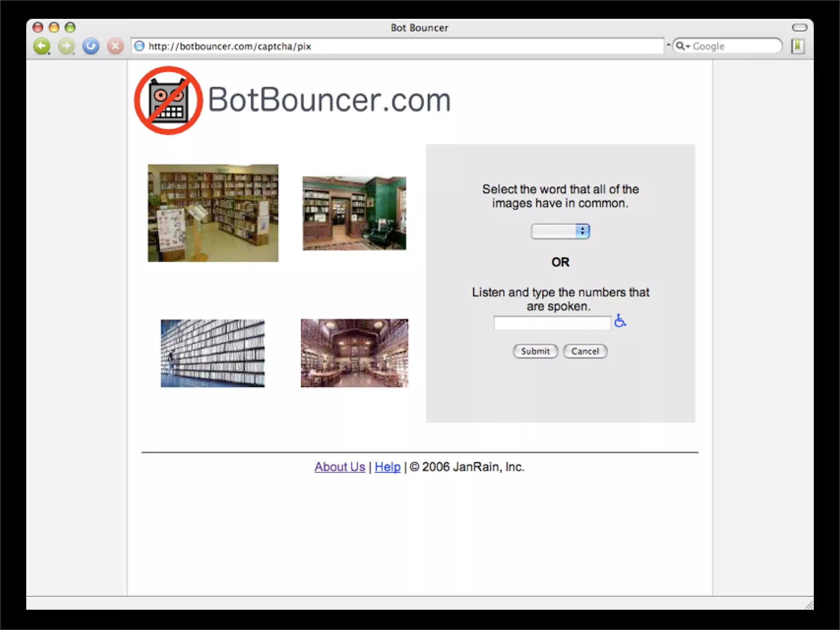840x630 pixels.
Task: Click the browser forward arrow button
Action: (x=66, y=46)
